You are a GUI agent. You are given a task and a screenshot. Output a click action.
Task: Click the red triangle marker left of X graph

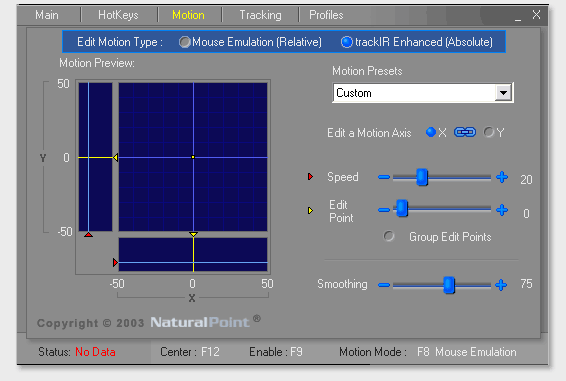[116, 262]
